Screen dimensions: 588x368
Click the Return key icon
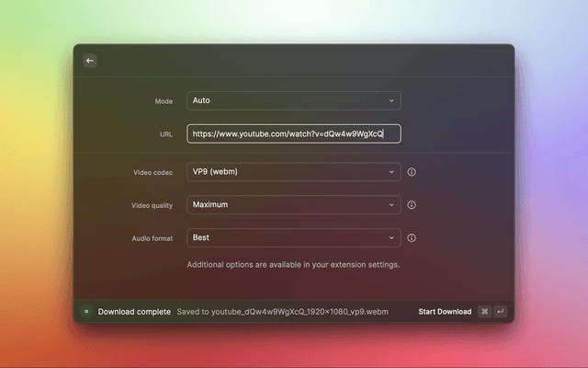(501, 312)
